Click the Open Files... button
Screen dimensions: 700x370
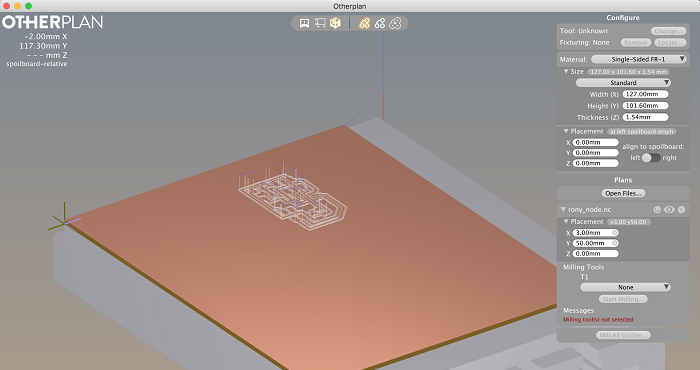pos(623,193)
